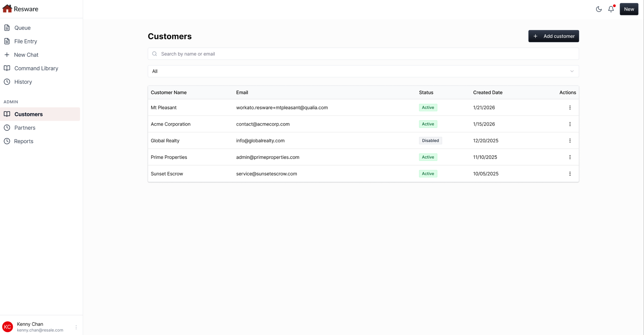
Task: Click the plus icon on Add customer
Action: pos(535,36)
